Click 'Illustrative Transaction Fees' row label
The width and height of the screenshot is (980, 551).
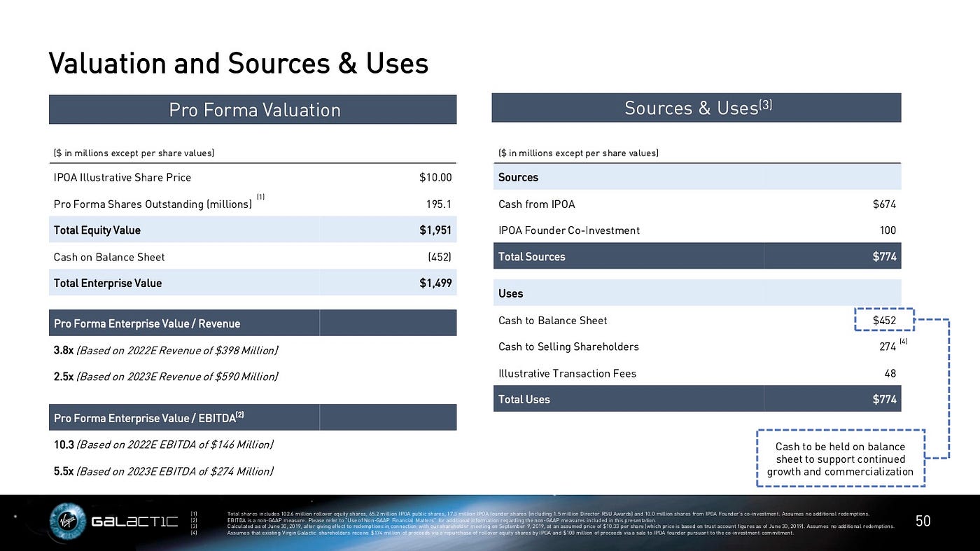pos(568,373)
